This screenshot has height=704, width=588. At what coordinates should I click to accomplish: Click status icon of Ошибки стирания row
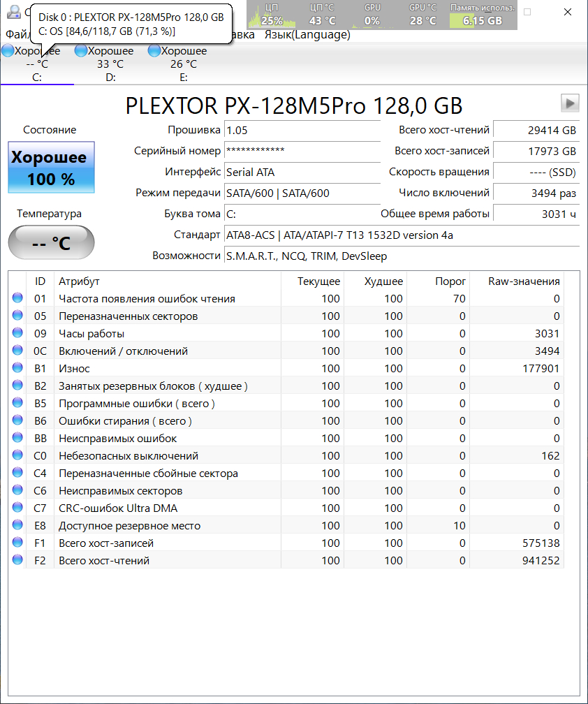[x=17, y=420]
